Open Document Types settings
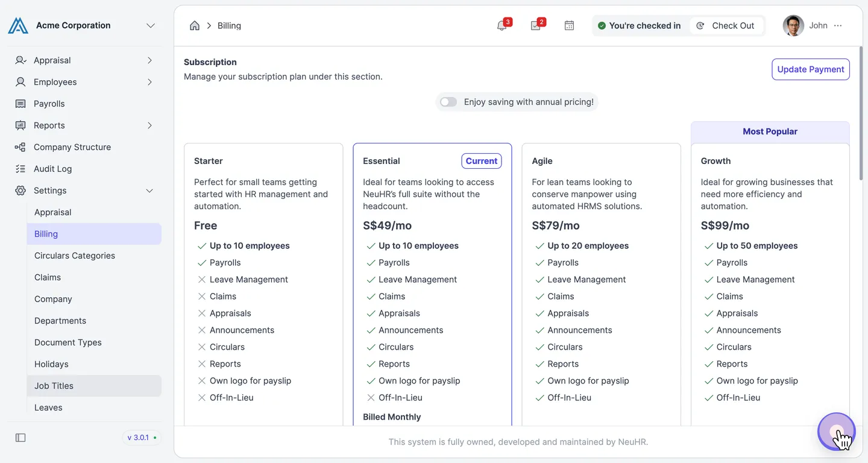This screenshot has height=463, width=868. (94, 342)
